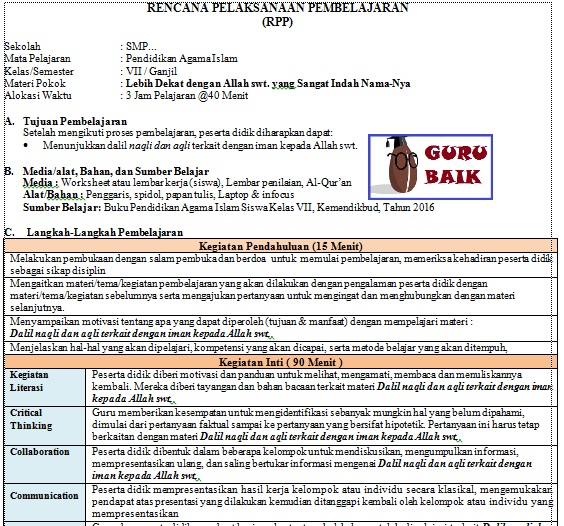This screenshot has height=526, width=564.
Task: Click row 'Menjelaskan hal-hal yang akan dipelajari'
Action: [281, 348]
